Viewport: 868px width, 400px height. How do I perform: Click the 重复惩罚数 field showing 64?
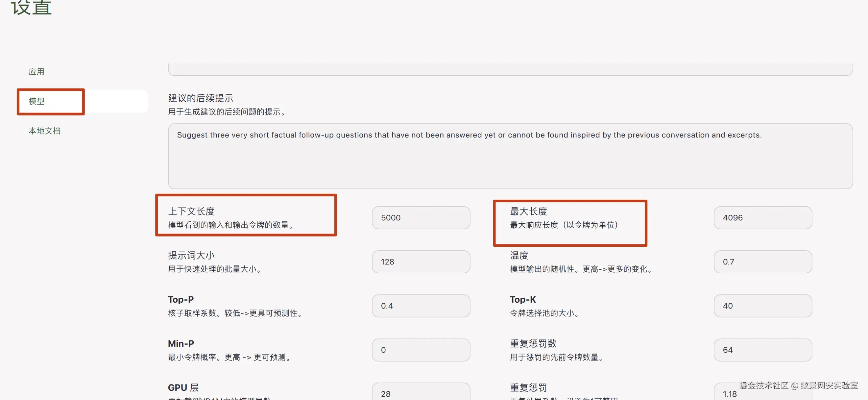(x=762, y=350)
